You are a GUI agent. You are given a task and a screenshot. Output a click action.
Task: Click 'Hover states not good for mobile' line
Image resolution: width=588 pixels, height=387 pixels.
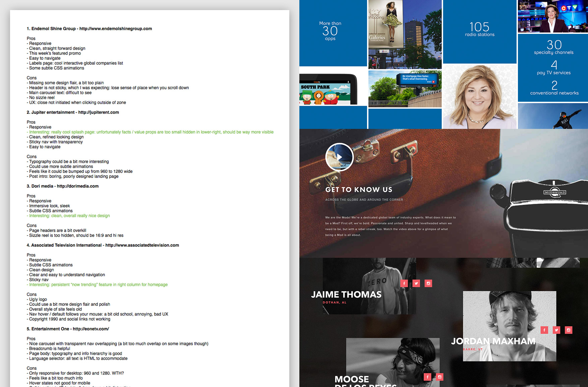coord(58,383)
